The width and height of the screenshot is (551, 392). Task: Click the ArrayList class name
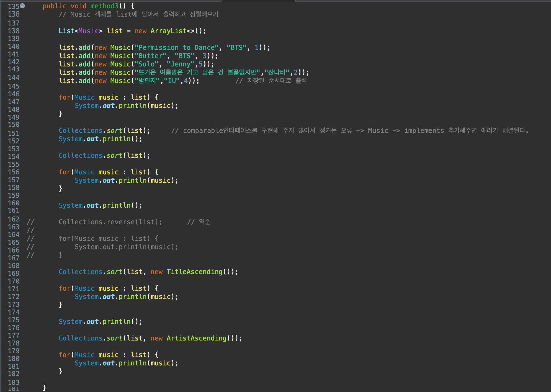tap(168, 31)
